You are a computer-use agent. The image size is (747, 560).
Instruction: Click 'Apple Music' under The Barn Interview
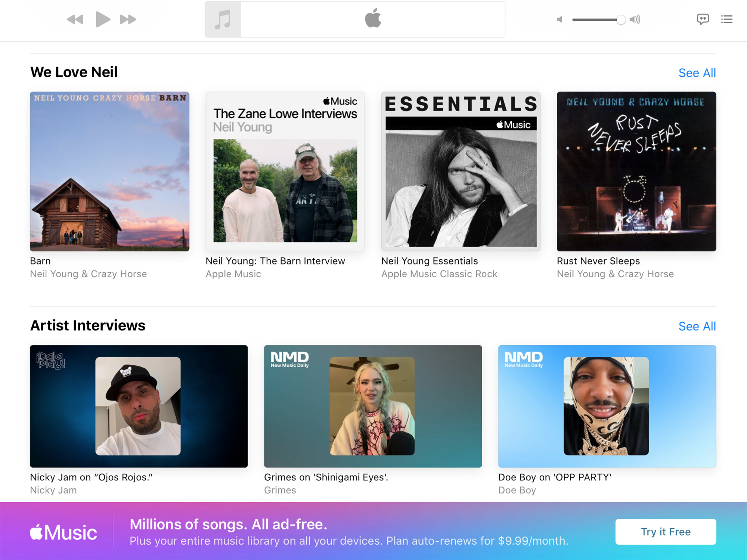pyautogui.click(x=233, y=274)
